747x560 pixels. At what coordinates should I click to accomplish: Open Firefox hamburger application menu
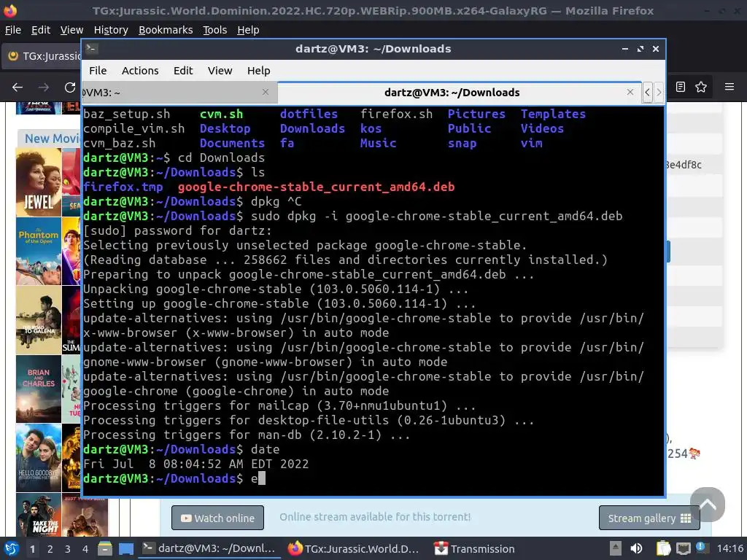[x=729, y=87]
